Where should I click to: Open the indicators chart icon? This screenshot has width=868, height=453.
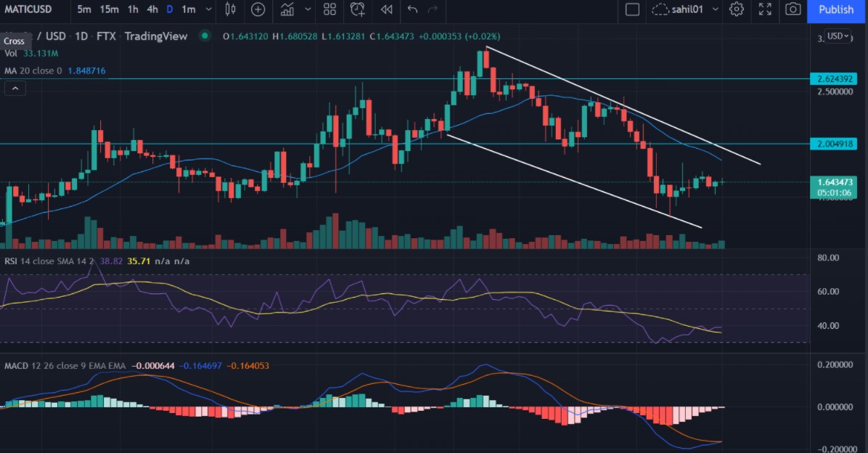pyautogui.click(x=287, y=9)
